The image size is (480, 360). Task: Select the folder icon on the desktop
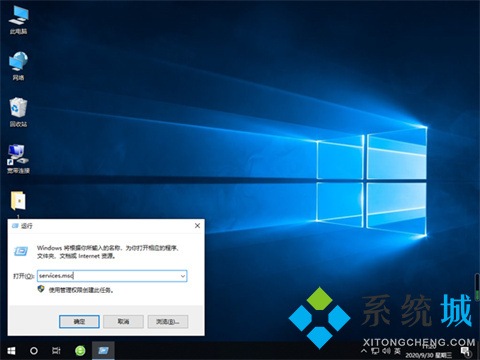pos(18,201)
